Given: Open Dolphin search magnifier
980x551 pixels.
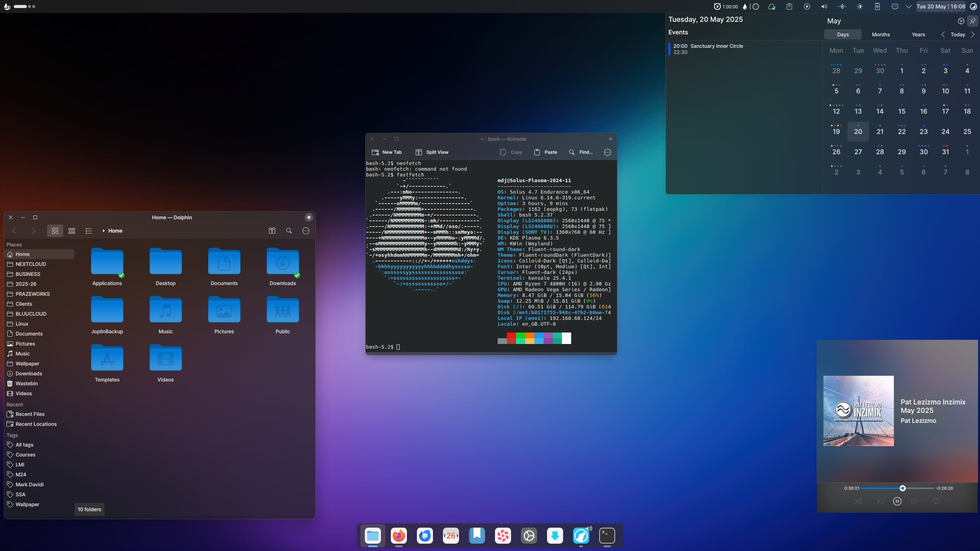Looking at the screenshot, I should [x=289, y=231].
